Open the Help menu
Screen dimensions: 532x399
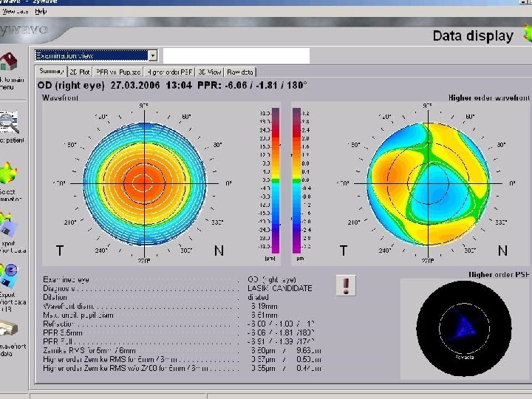click(x=41, y=11)
